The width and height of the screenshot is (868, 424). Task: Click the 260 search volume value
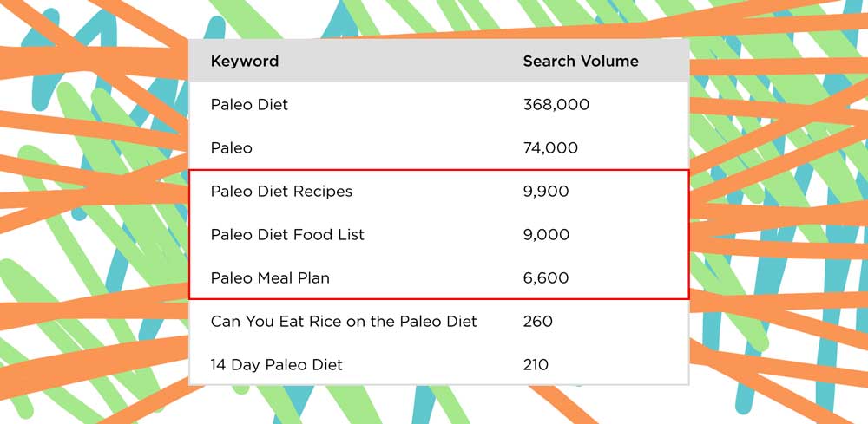point(537,321)
